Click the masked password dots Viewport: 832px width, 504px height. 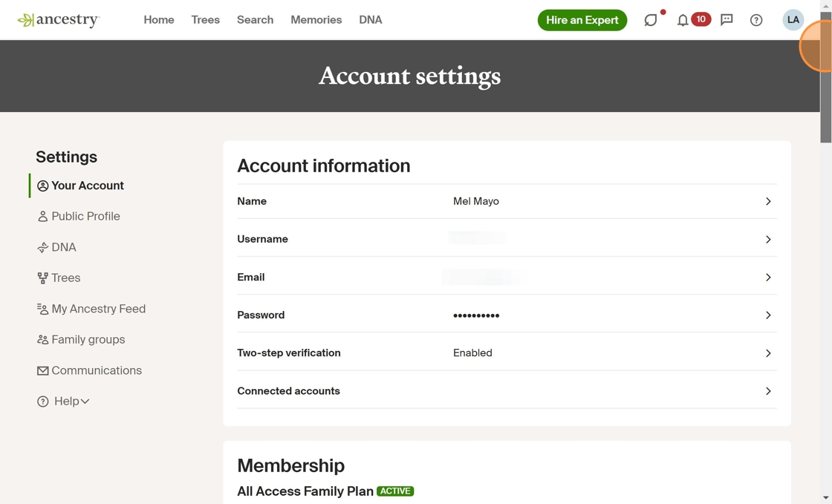(x=476, y=315)
